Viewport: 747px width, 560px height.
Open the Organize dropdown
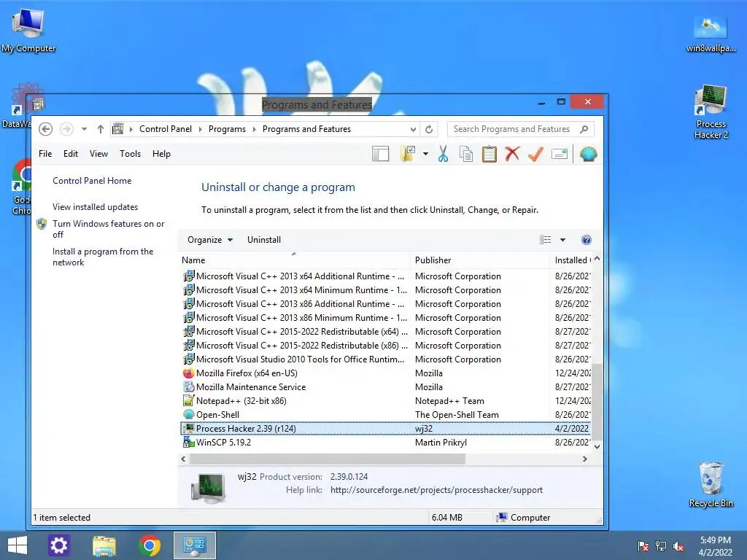[209, 239]
